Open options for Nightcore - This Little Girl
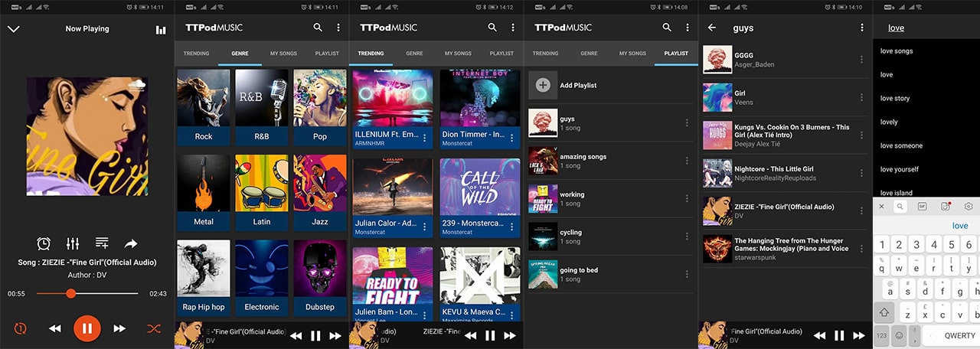 [862, 173]
